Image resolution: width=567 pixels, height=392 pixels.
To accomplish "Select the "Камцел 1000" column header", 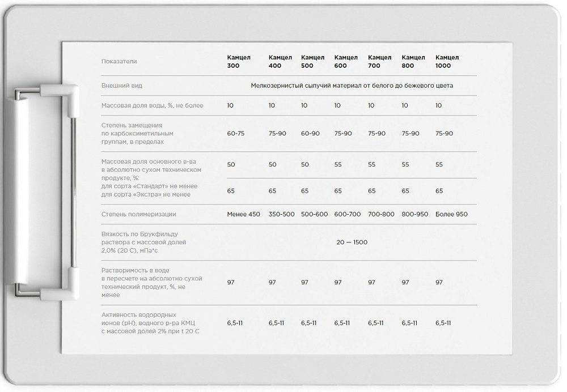I will 447,61.
